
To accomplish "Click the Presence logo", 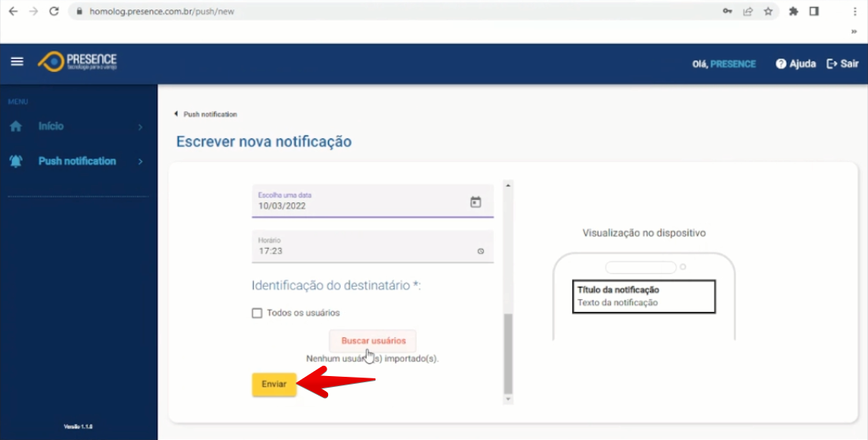I will click(x=77, y=62).
